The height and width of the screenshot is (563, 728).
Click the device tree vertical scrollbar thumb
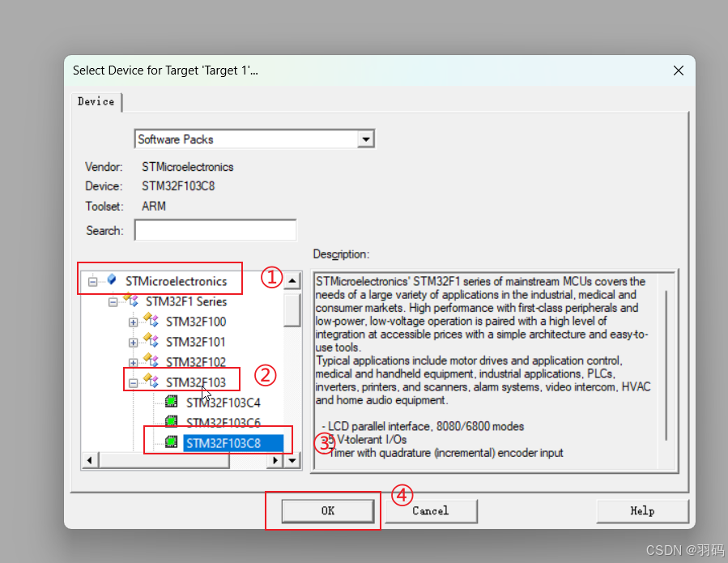[x=292, y=309]
